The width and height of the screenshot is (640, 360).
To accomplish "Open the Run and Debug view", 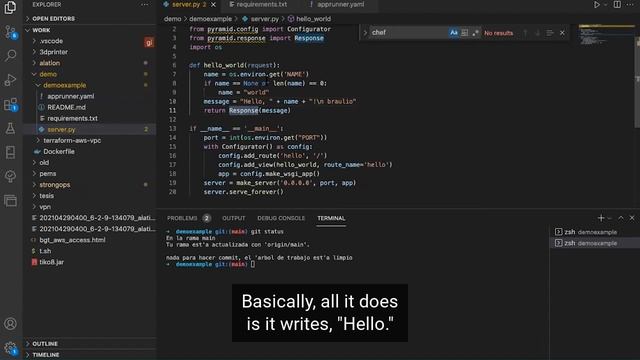I will [10, 80].
